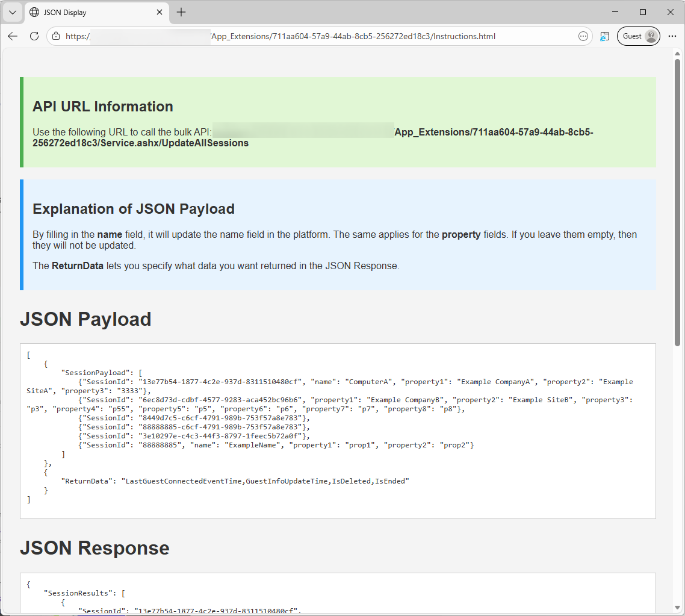Open a new tab with the plus icon
The image size is (685, 616).
coord(181,12)
